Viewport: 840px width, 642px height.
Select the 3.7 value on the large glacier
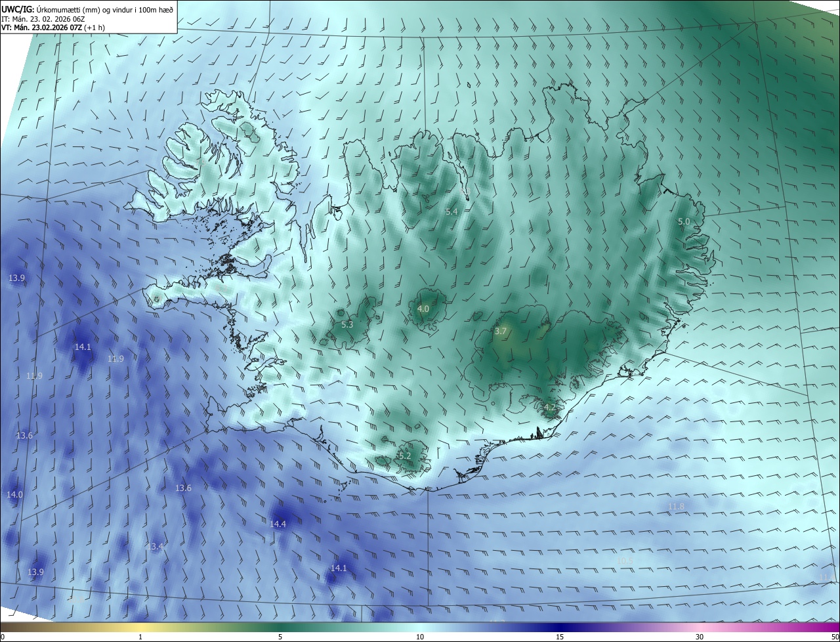tap(501, 331)
